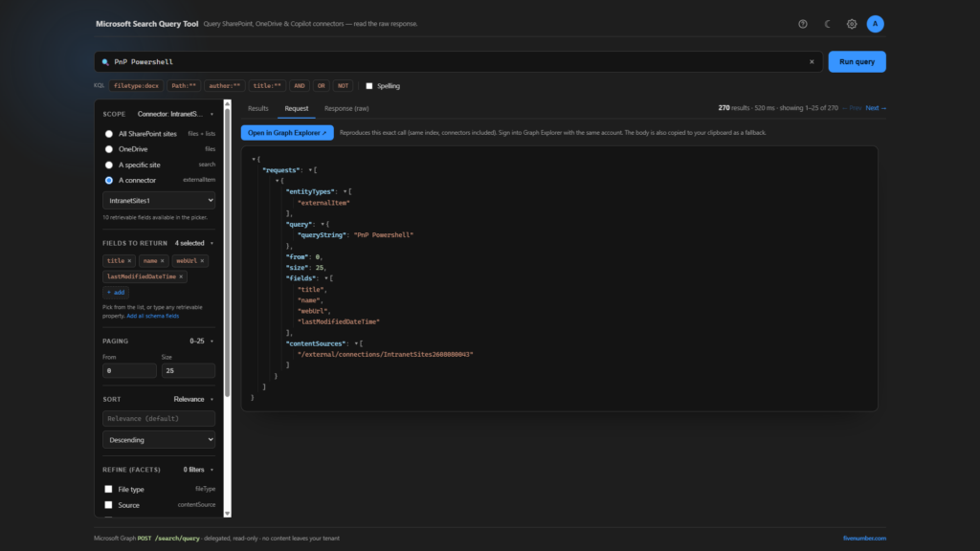Check the Source facet
The image size is (980, 551).
pos(108,505)
